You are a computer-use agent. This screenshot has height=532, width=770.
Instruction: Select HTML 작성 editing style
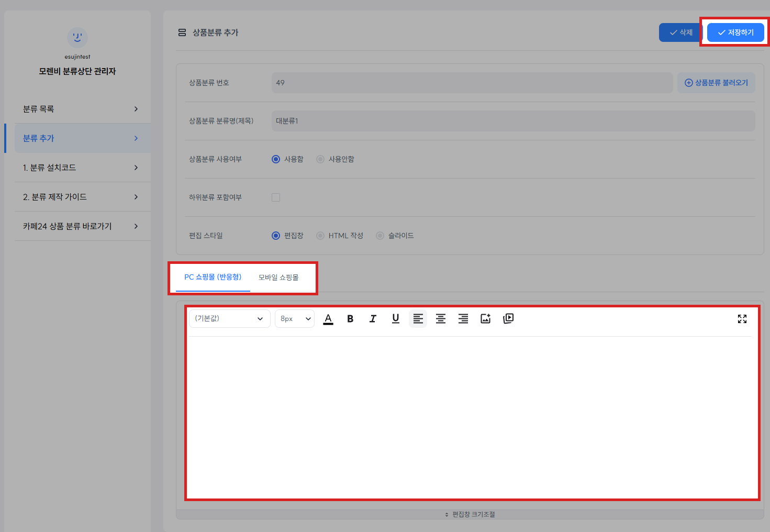pos(320,236)
